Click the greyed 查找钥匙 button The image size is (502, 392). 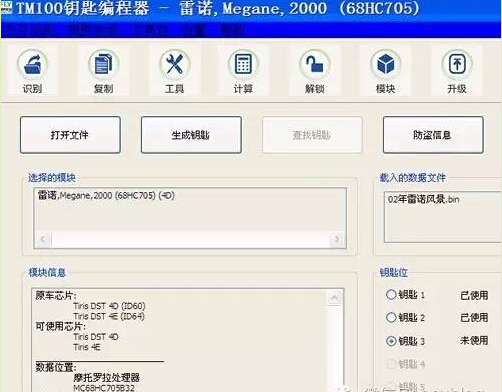pyautogui.click(x=312, y=135)
